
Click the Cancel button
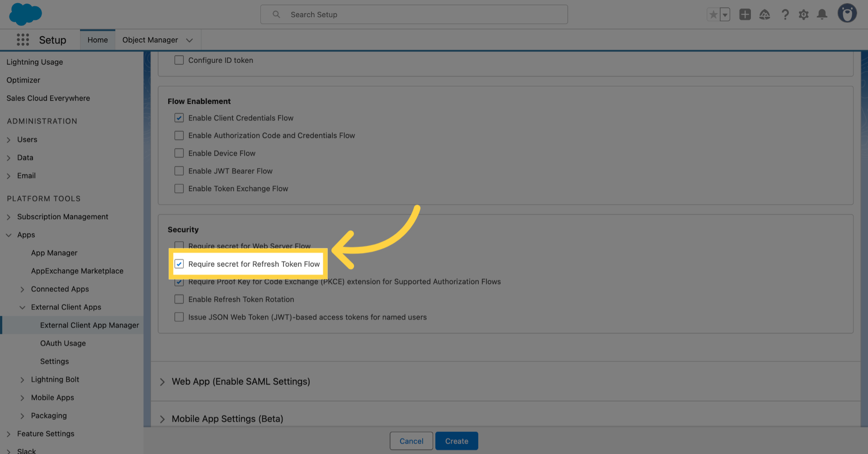click(411, 441)
